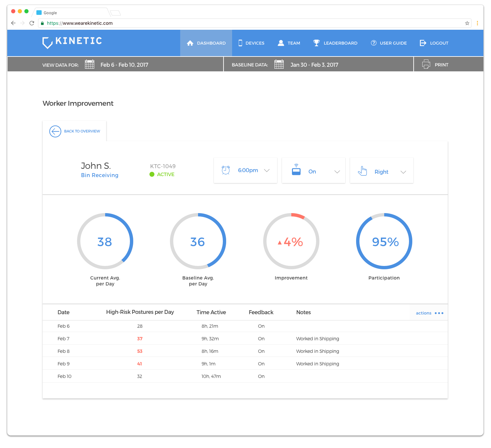Click the green Active status dot
The height and width of the screenshot is (448, 491).
point(152,174)
